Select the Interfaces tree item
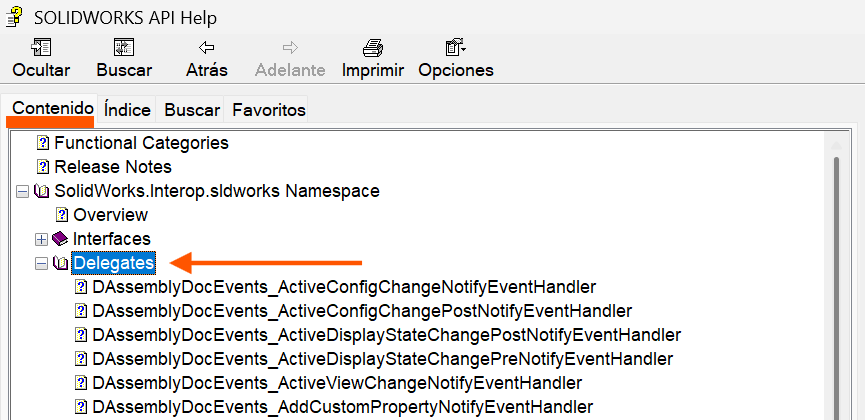 tap(111, 239)
